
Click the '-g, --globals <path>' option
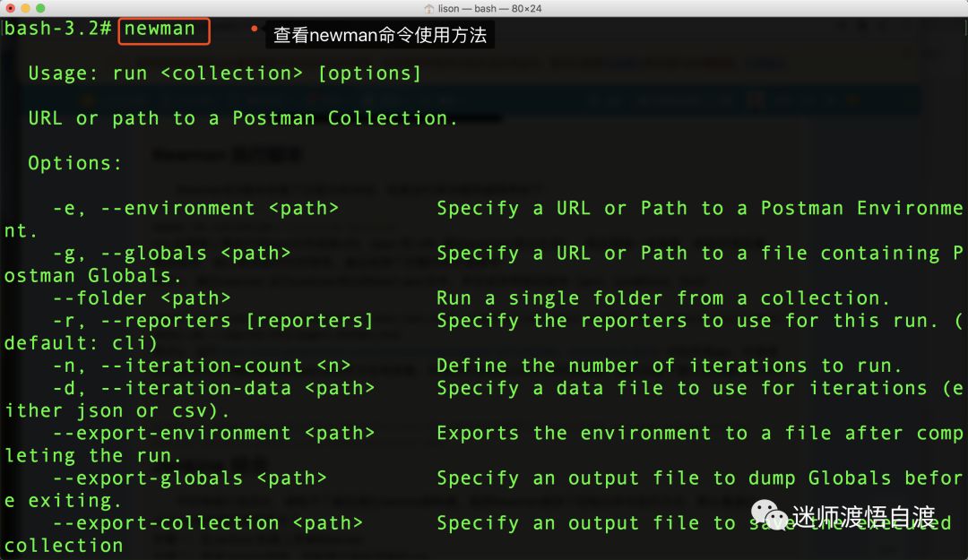tap(171, 254)
